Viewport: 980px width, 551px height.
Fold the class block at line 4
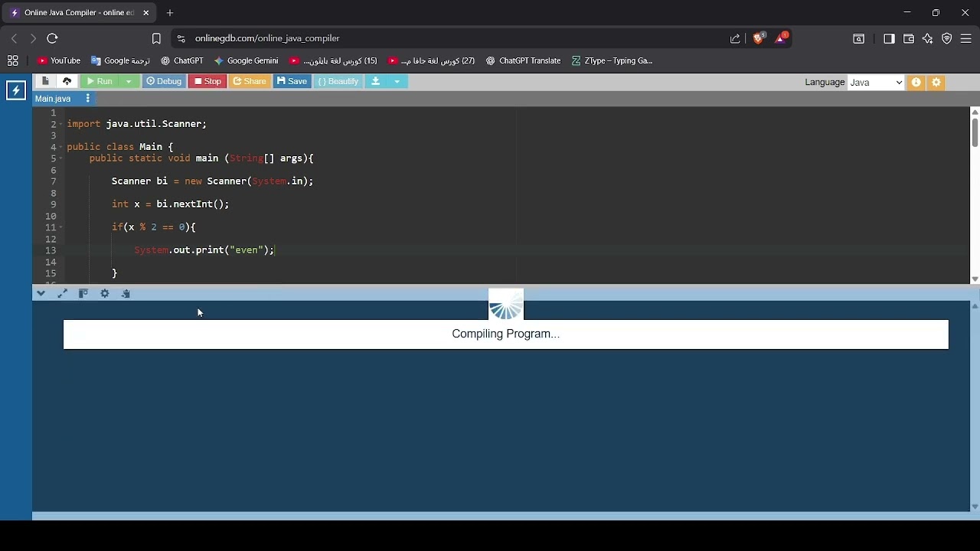coord(60,147)
